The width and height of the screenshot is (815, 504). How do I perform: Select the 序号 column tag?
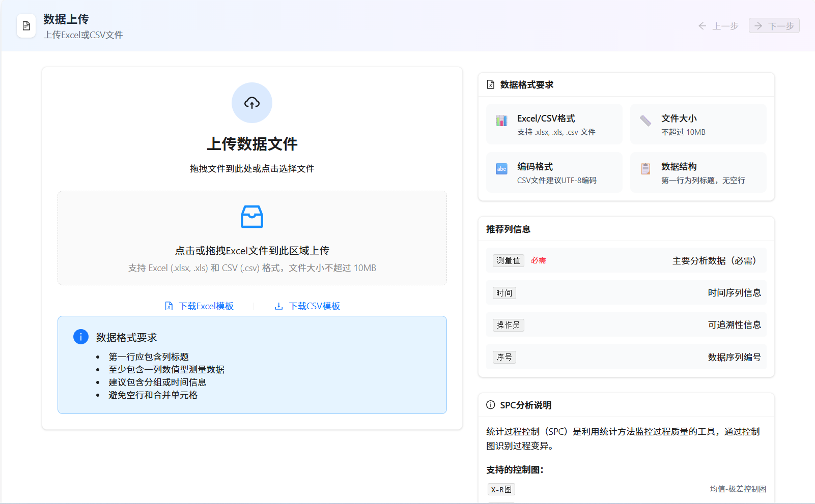pos(504,358)
